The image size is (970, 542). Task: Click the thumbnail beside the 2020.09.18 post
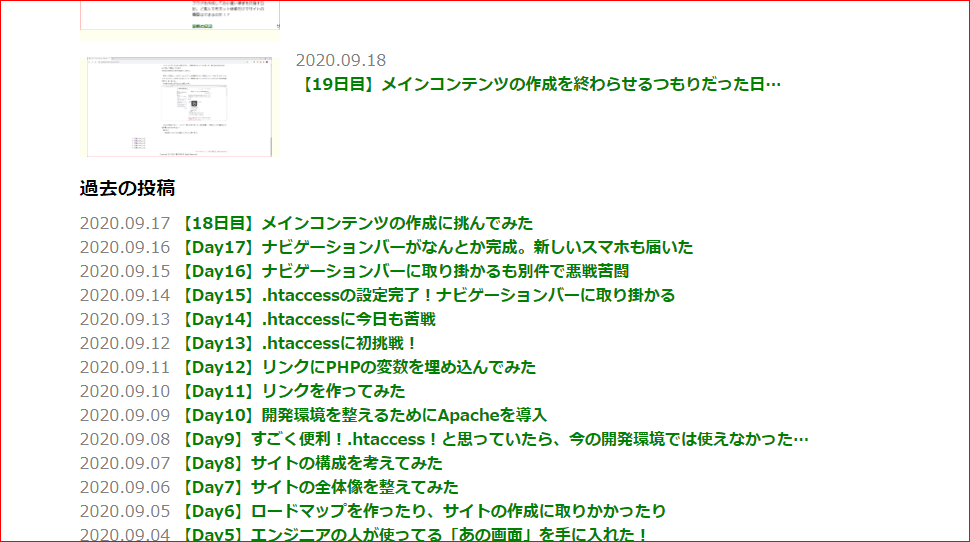tap(180, 107)
